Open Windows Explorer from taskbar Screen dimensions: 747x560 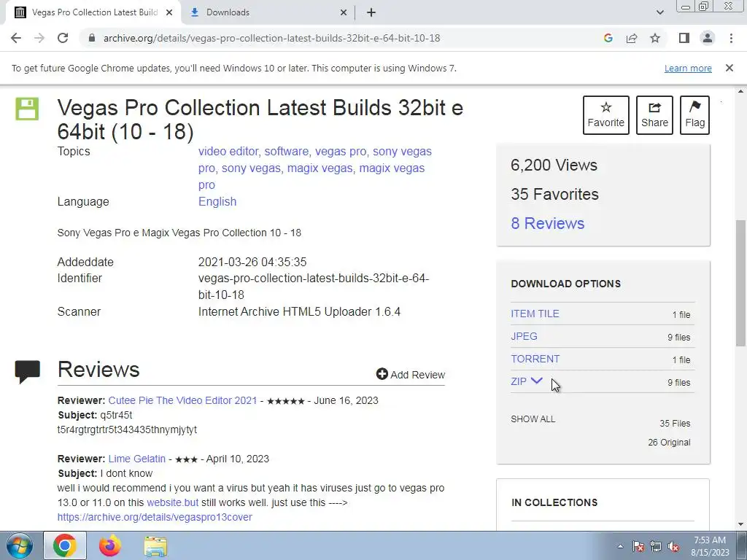click(155, 546)
